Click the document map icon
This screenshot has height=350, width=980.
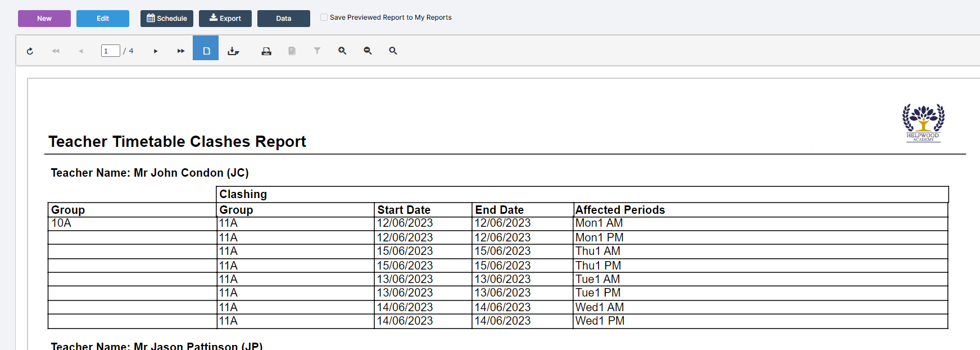(292, 51)
